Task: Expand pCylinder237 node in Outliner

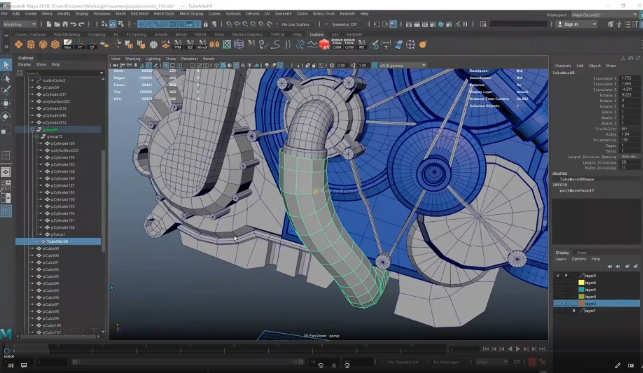Action: pyautogui.click(x=32, y=94)
